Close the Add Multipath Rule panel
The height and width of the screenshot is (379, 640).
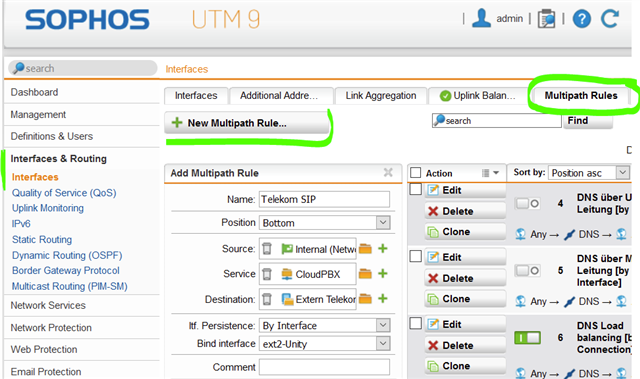(x=388, y=173)
